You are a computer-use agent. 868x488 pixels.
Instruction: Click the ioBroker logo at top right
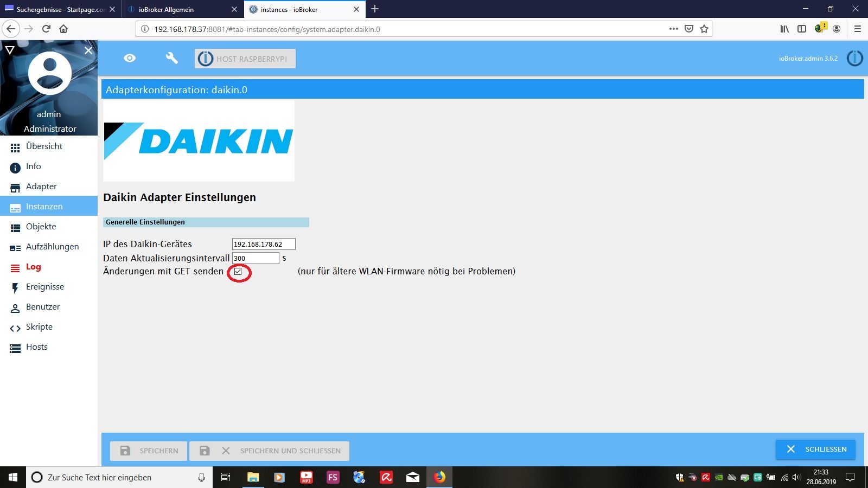point(854,58)
